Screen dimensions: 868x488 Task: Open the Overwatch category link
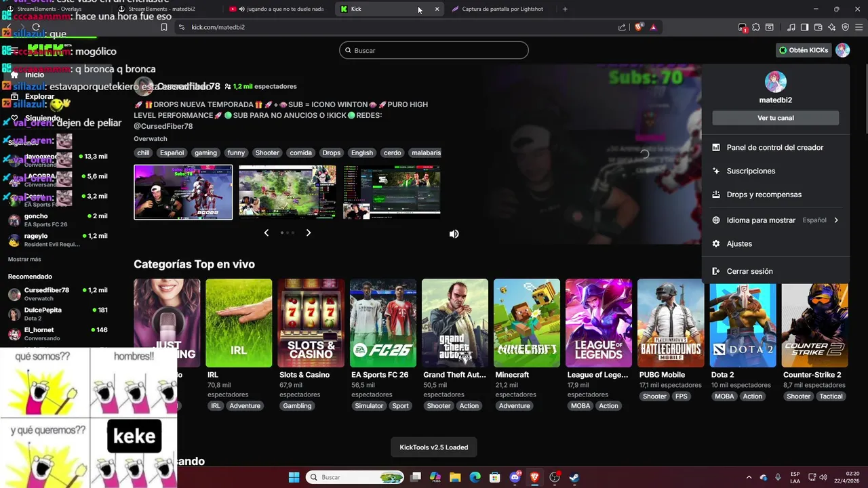tap(151, 138)
